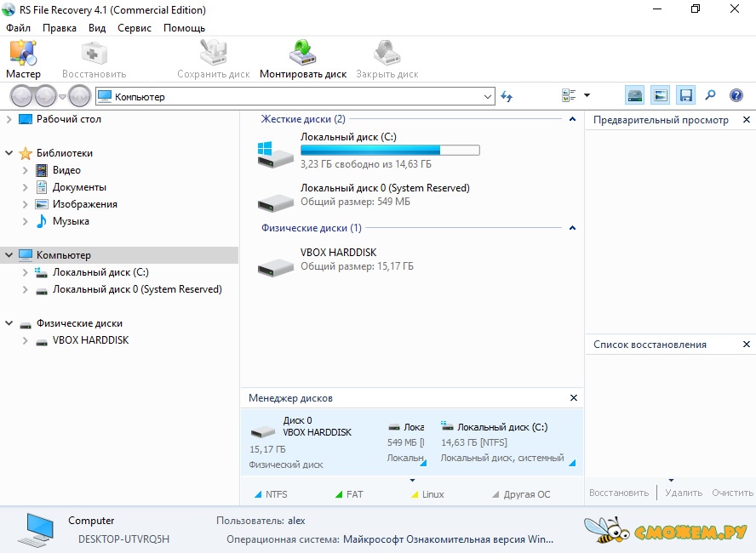Go forward with the navigation arrow
Viewport: 756px width, 553px height.
coord(46,96)
